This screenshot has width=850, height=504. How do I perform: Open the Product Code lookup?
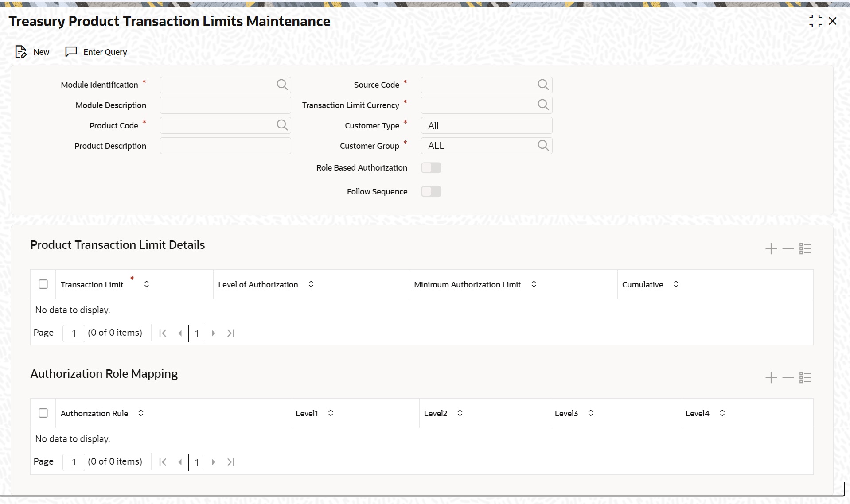pos(282,125)
